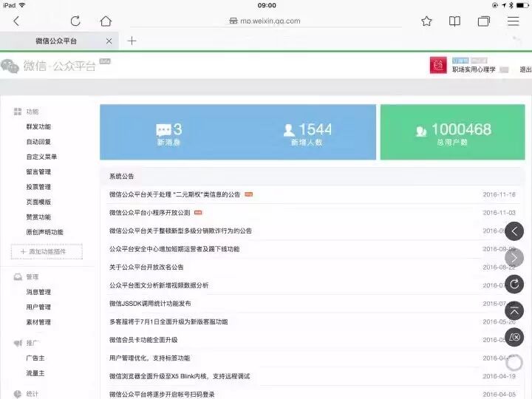Click the 添加功能插件 button
Screen dimensions: 532x399
pos(47,253)
